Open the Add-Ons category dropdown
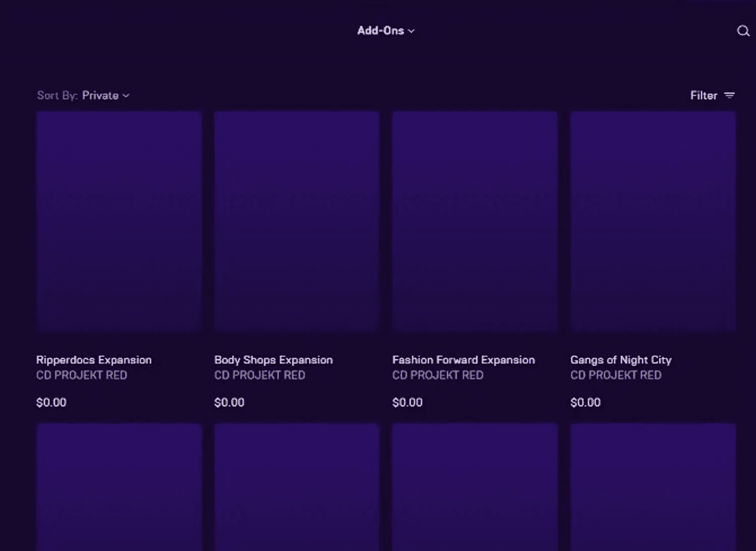 click(386, 31)
